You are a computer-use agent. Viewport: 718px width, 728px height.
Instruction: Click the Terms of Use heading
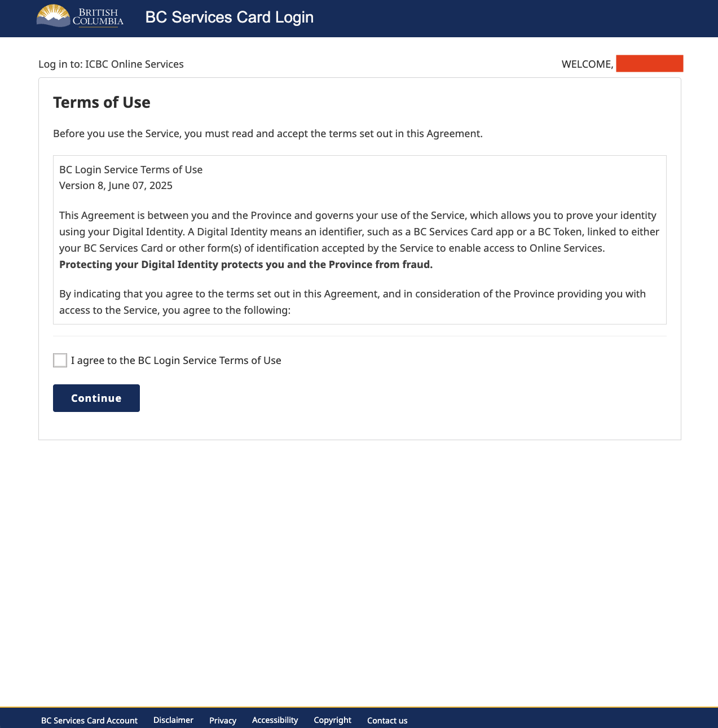[x=102, y=103]
